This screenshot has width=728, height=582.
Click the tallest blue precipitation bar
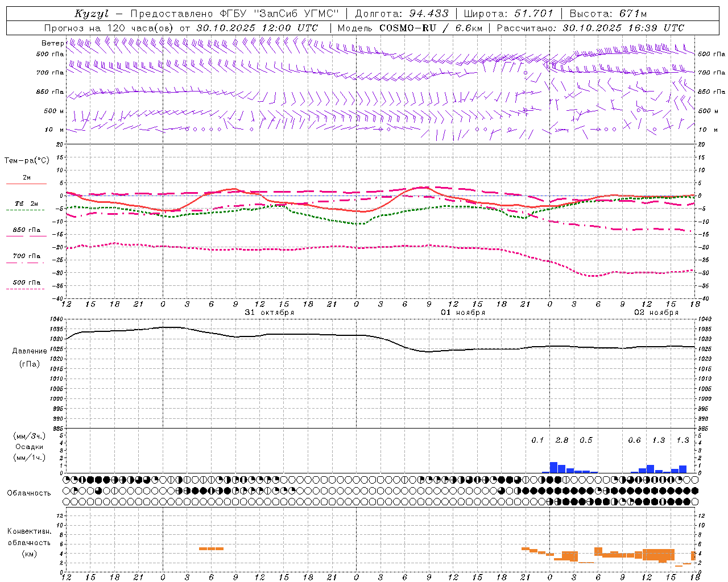point(553,468)
